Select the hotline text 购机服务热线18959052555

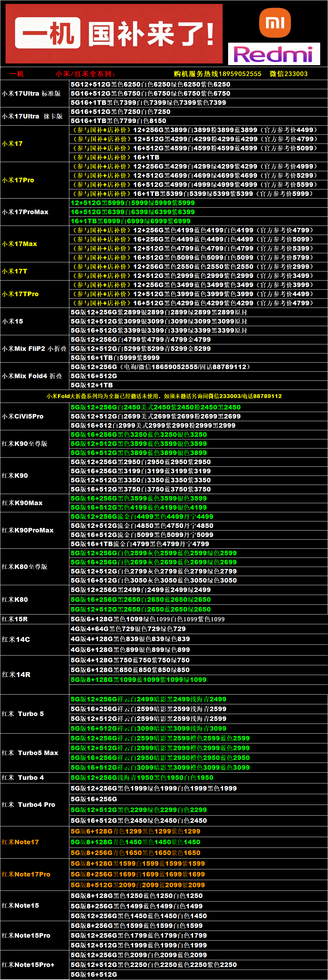217,74
